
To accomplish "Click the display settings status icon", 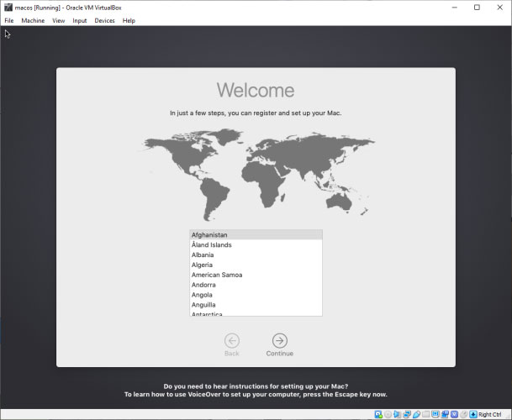I will coord(435,414).
